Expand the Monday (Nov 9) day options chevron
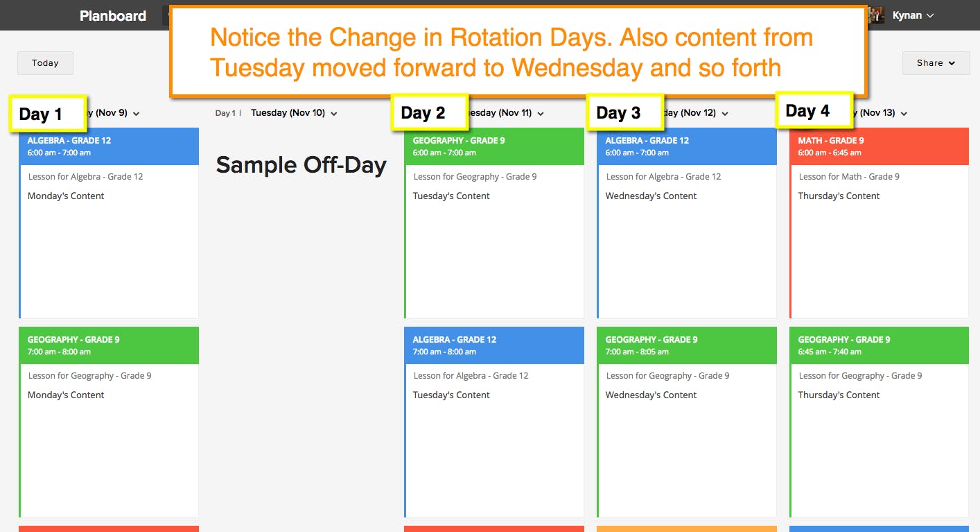 click(x=136, y=114)
